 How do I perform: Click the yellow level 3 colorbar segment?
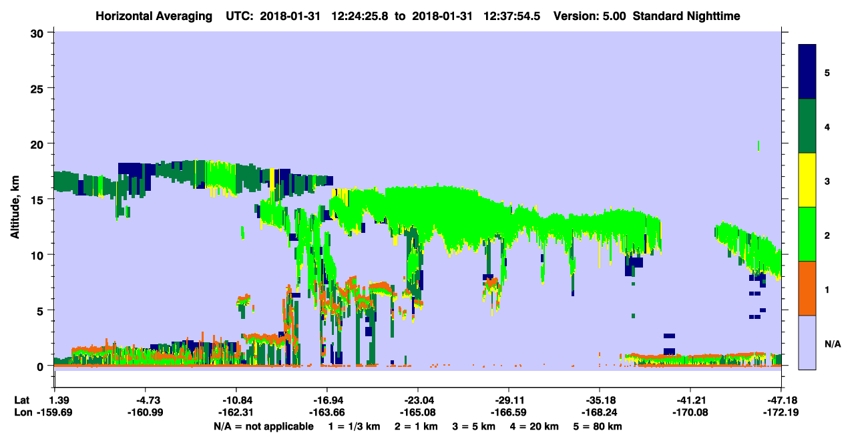point(807,180)
